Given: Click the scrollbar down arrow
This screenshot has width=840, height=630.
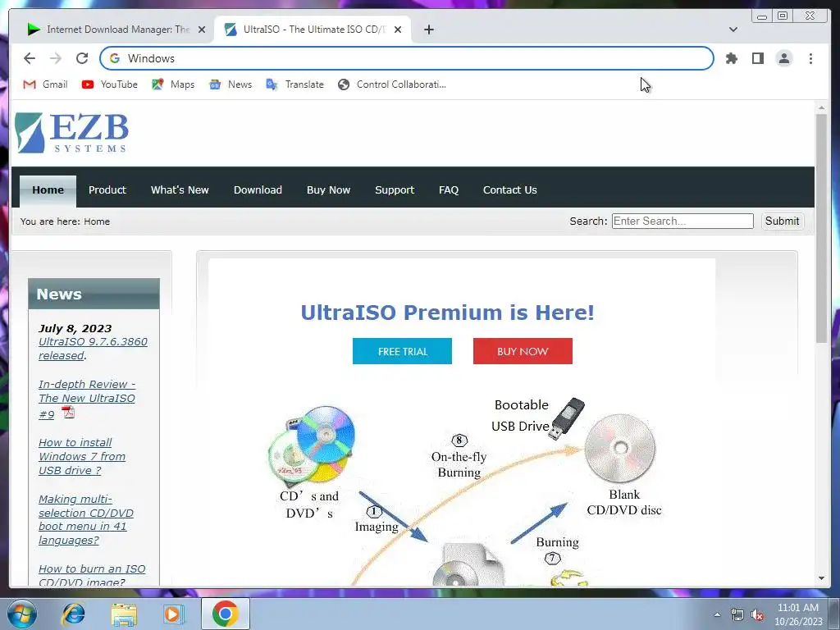Looking at the screenshot, I should [821, 578].
